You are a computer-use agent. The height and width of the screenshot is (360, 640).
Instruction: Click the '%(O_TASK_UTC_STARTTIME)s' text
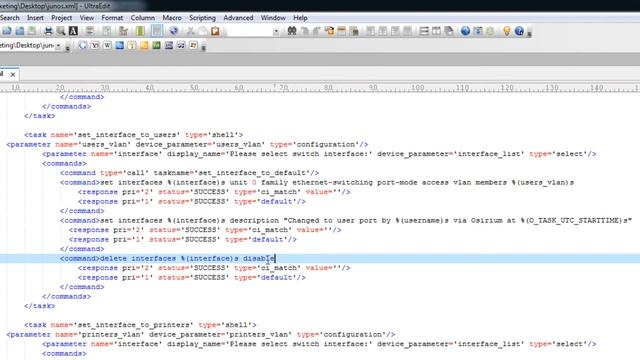575,220
